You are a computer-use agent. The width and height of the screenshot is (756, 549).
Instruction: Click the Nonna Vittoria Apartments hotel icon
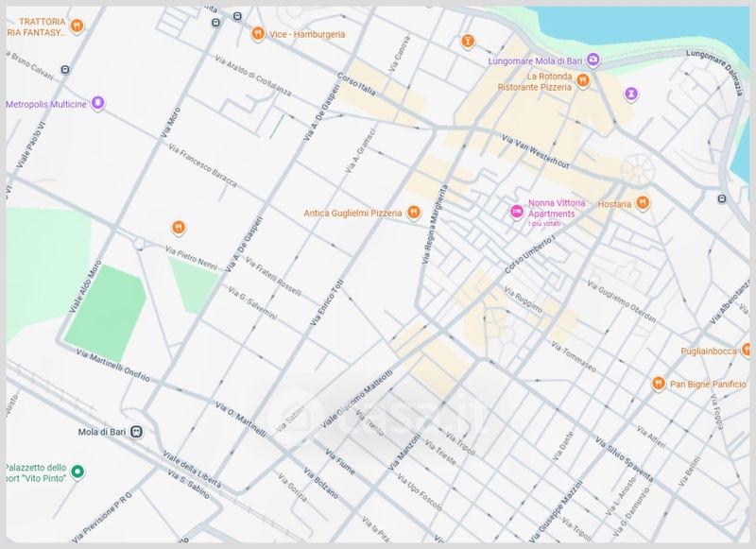point(517,211)
